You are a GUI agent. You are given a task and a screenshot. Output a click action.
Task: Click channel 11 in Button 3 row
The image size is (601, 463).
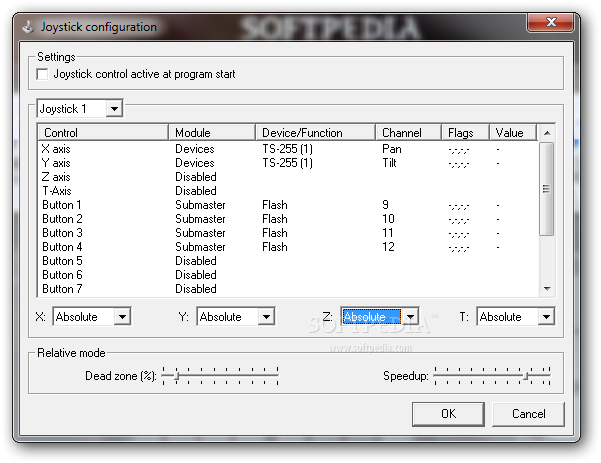point(388,233)
